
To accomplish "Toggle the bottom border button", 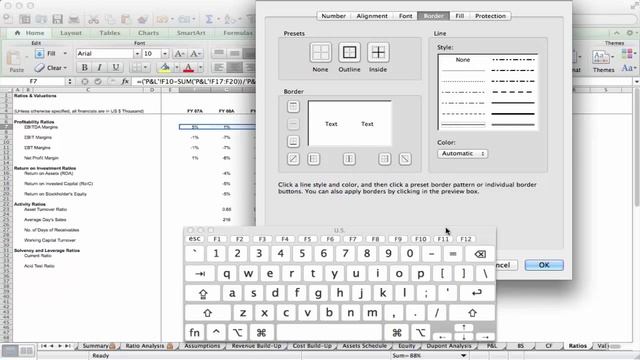I will [293, 141].
